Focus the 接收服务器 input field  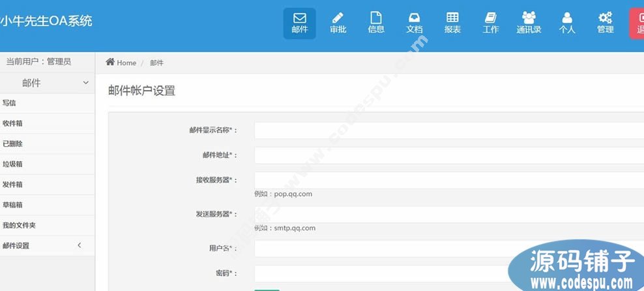click(449, 181)
